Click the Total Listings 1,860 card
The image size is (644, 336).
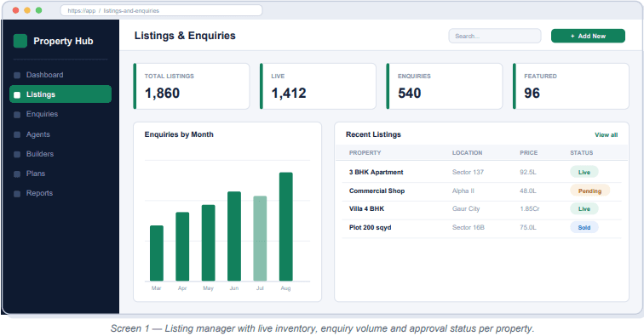pos(192,86)
